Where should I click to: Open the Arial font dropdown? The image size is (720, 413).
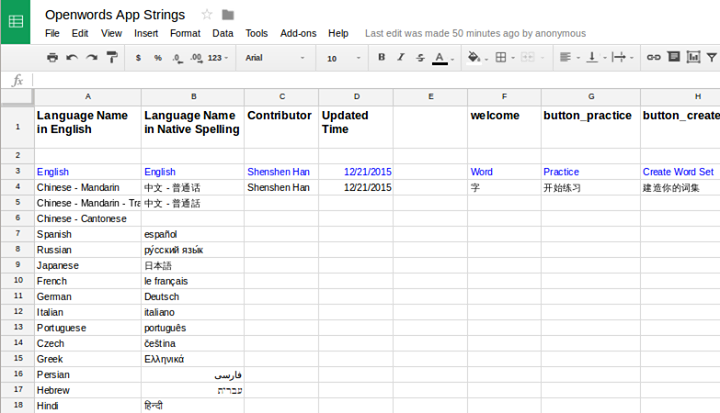pos(275,58)
